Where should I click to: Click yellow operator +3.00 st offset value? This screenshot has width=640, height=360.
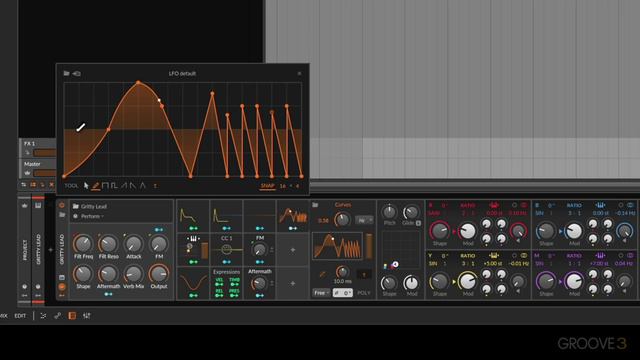[493, 264]
